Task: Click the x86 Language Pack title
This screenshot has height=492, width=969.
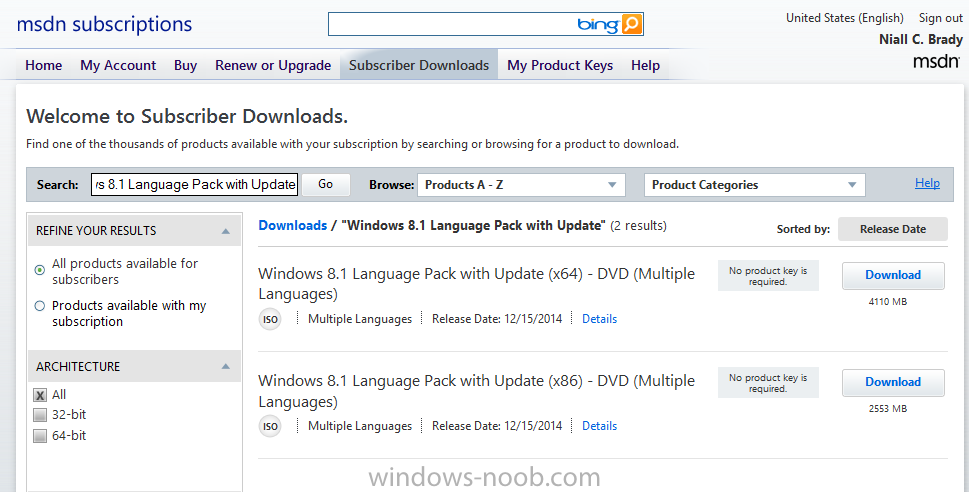Action: click(476, 391)
